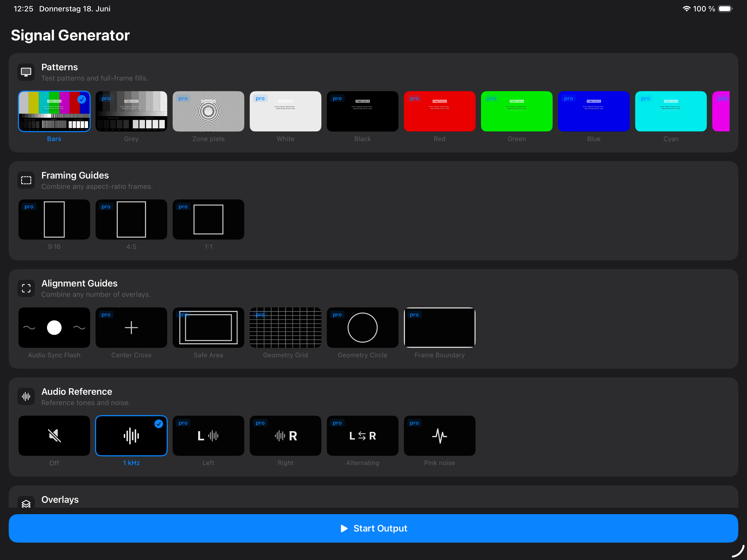The image size is (747, 560).
Task: Select the Green full-frame fill
Action: point(517,111)
